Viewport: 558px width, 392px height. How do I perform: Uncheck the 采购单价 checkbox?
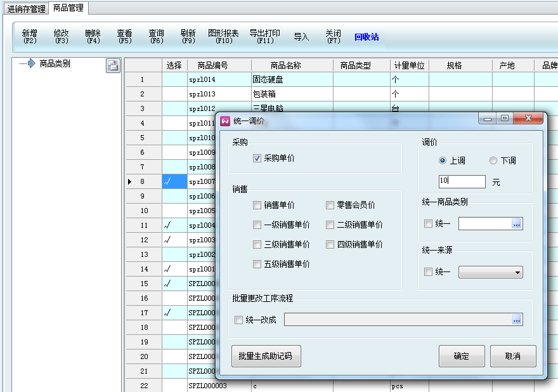pyautogui.click(x=257, y=159)
